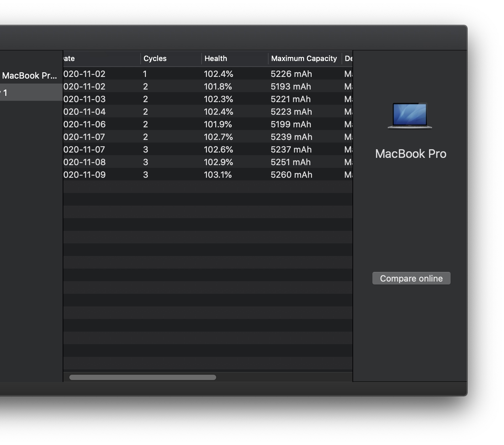
Task: Click the 103.1% health value
Action: click(x=218, y=175)
